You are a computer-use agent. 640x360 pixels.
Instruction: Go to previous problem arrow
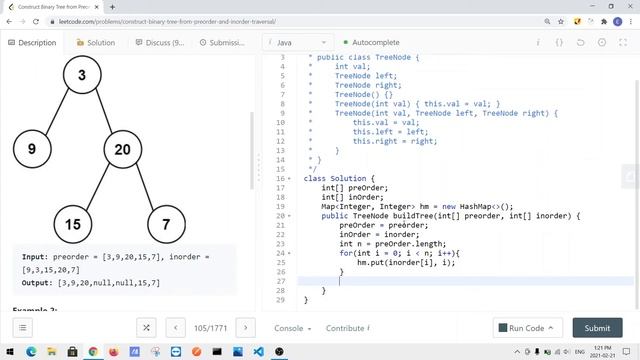(176, 328)
